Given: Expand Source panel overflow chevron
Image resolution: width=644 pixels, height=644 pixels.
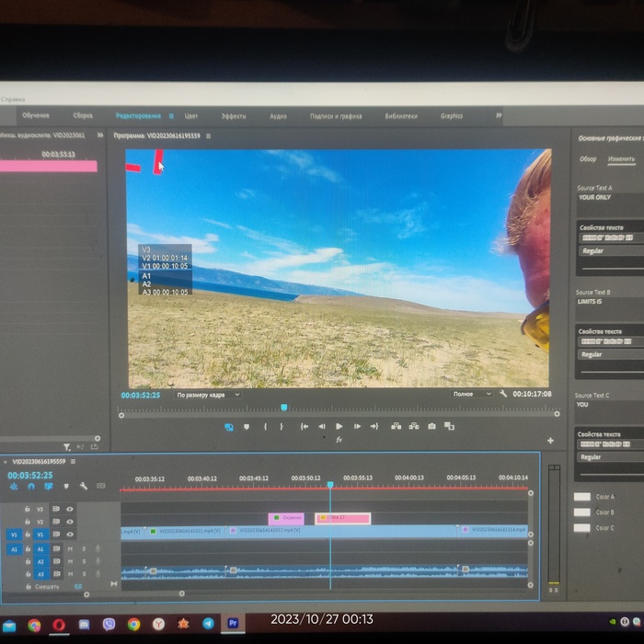Looking at the screenshot, I should point(99,134).
